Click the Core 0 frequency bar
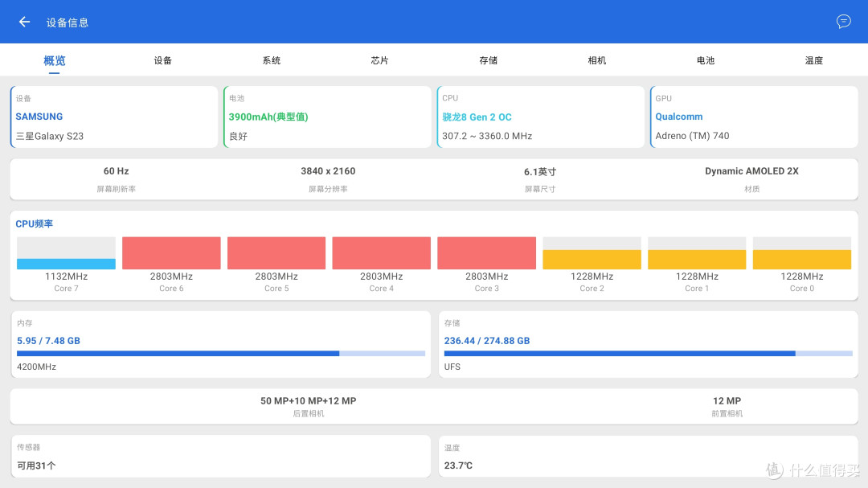This screenshot has height=488, width=868. click(802, 253)
